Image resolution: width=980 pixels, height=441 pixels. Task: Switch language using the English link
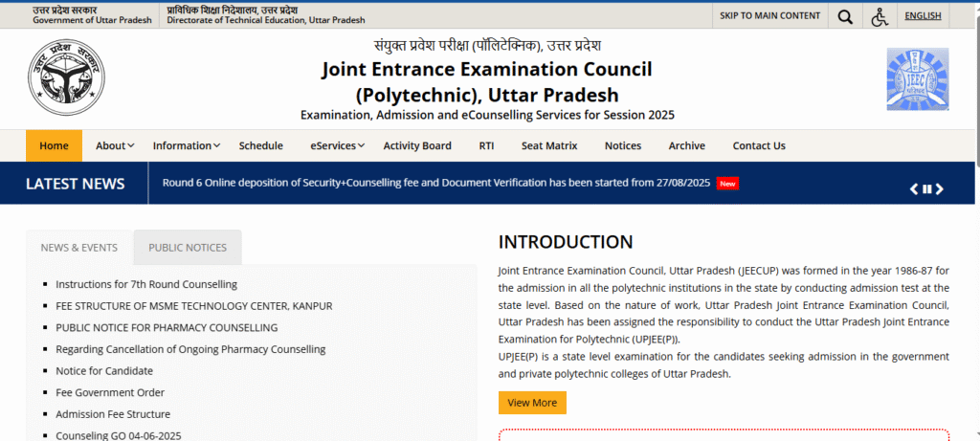[x=923, y=15]
